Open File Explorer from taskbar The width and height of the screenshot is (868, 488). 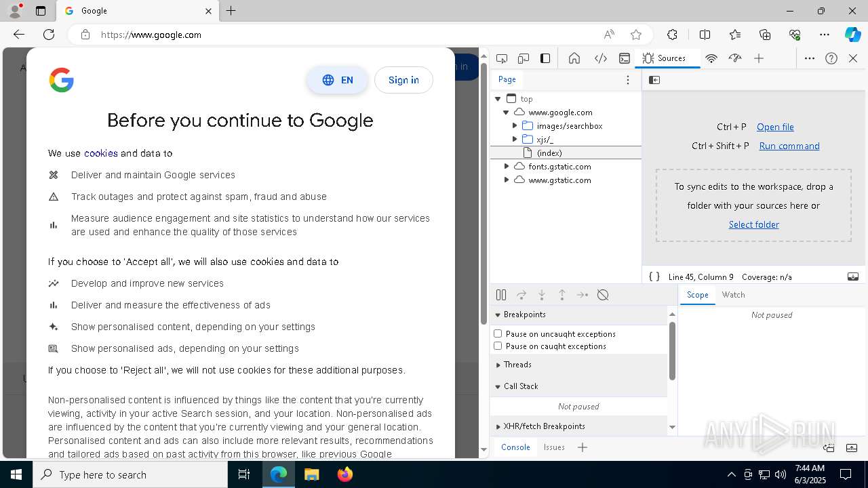pos(311,474)
